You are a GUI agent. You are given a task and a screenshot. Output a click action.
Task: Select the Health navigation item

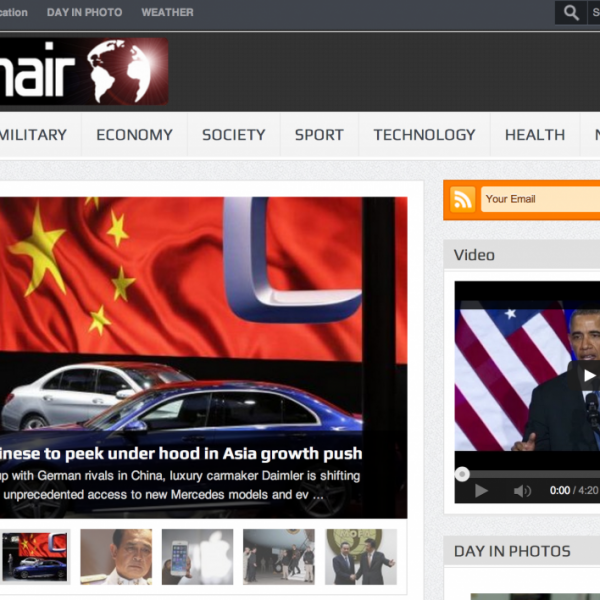pos(534,135)
